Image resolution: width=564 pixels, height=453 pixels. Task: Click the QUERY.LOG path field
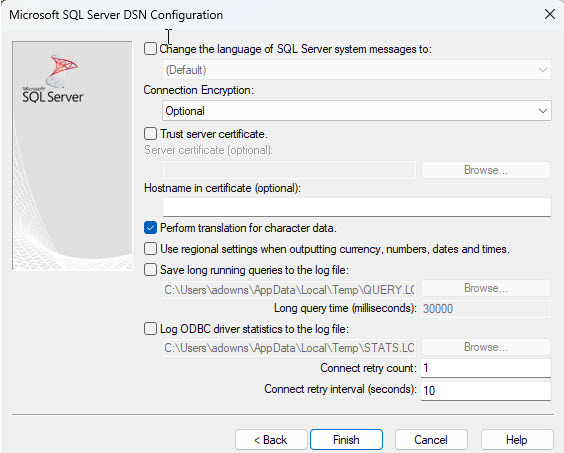[x=290, y=290]
